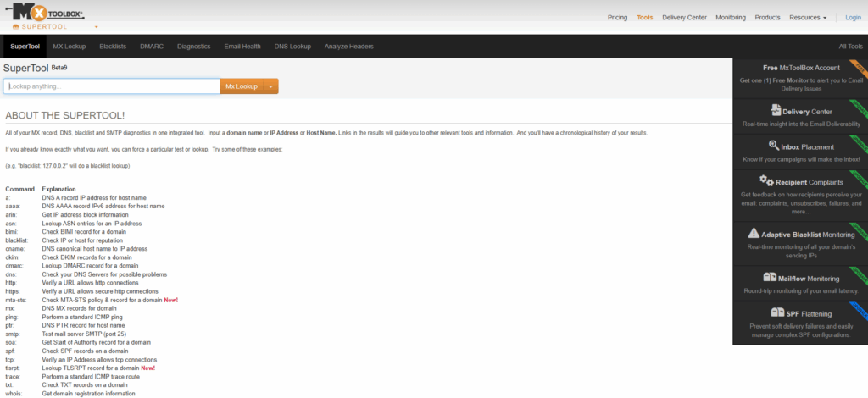The width and height of the screenshot is (868, 398).
Task: Expand the lookup type dropdown arrow beside Mx Lookup
Action: click(x=270, y=86)
